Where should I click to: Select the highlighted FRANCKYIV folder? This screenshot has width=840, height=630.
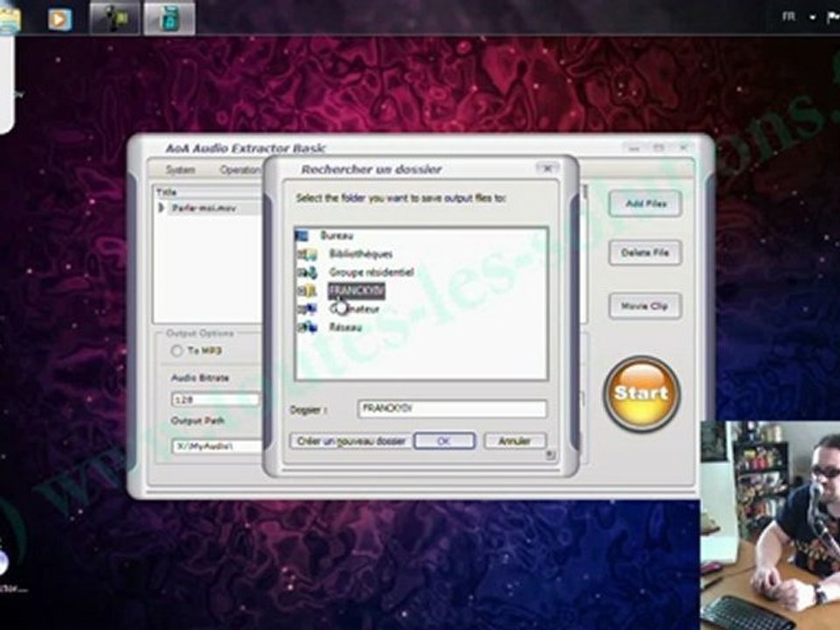(356, 290)
